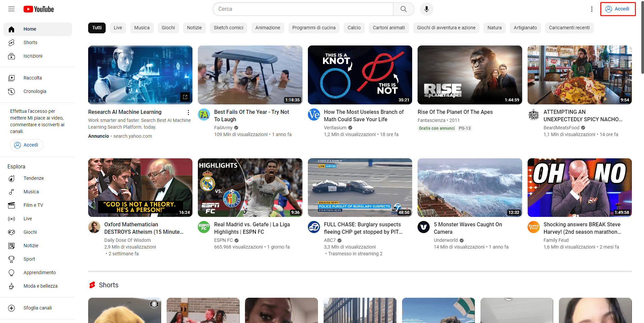
Task: Open 5 Monster Waves Caught On Camera title
Action: click(x=468, y=228)
